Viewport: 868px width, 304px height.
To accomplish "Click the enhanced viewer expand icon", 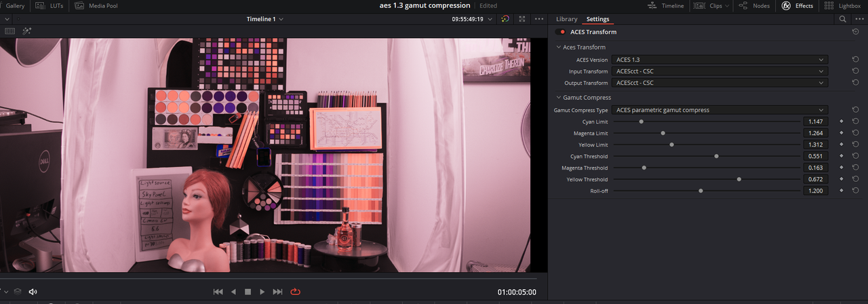I will (522, 19).
